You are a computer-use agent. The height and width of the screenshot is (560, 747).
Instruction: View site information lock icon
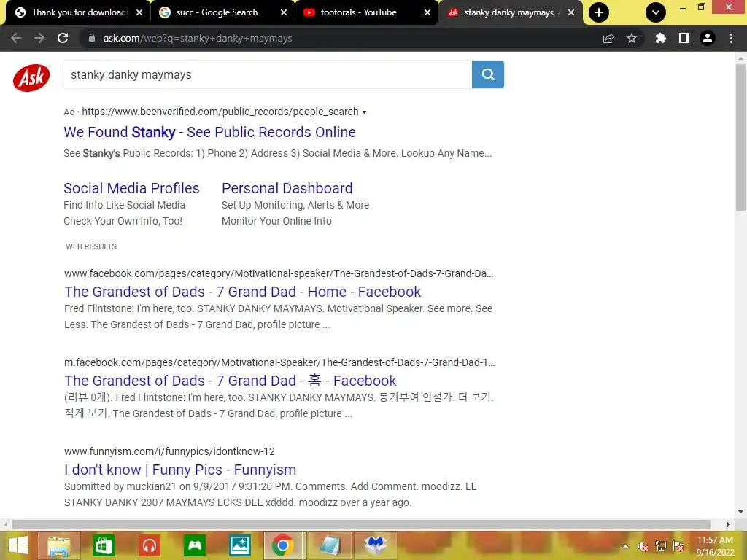tap(92, 38)
